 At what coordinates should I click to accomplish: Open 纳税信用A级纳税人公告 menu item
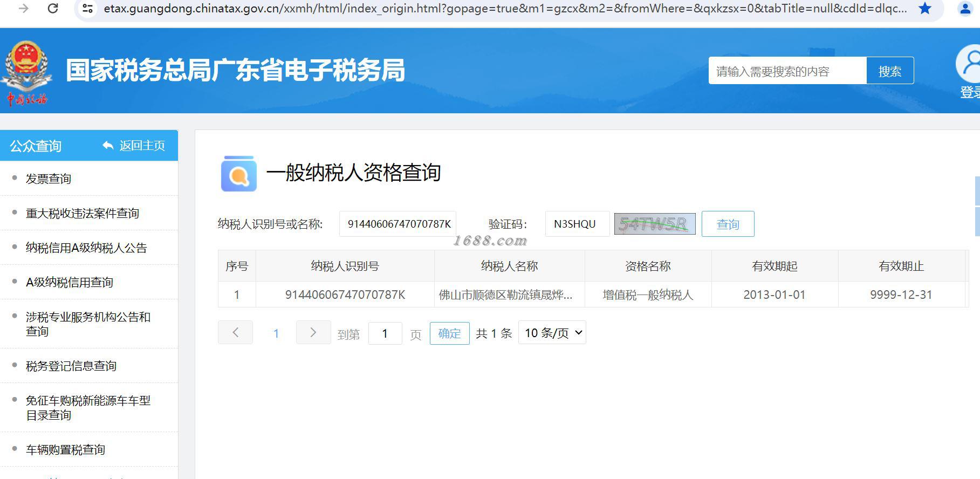(86, 248)
